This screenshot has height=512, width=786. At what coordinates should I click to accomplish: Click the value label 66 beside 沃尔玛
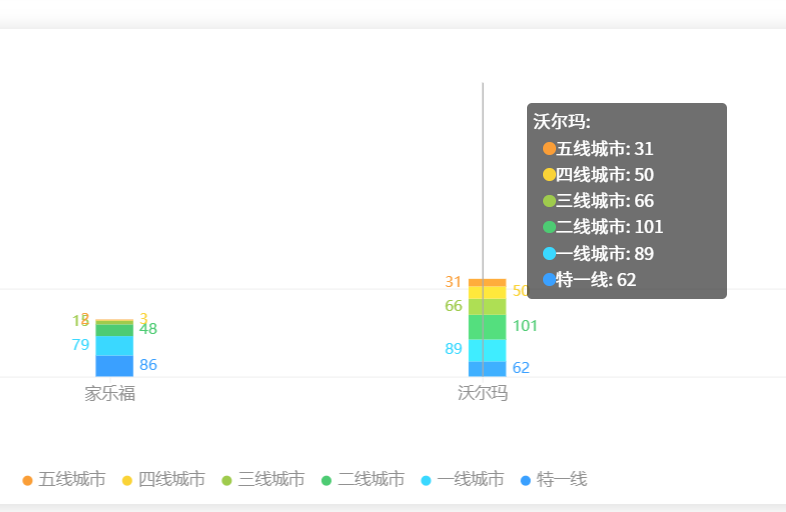[453, 306]
